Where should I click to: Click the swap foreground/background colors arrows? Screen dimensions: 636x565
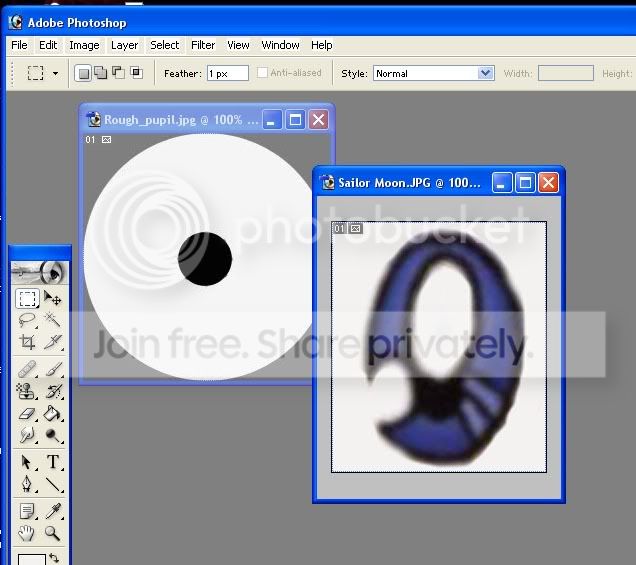54,557
